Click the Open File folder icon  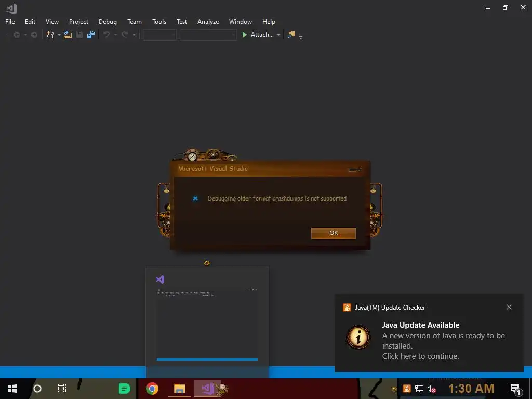[x=68, y=35]
